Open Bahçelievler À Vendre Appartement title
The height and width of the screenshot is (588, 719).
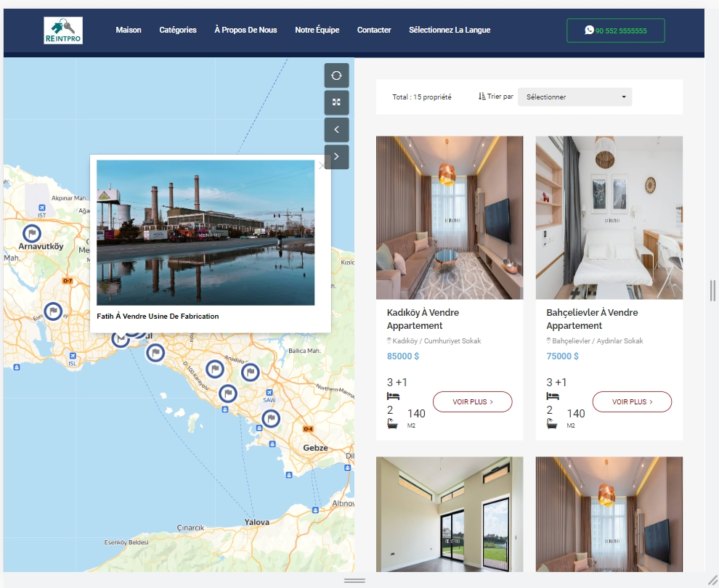tap(592, 319)
